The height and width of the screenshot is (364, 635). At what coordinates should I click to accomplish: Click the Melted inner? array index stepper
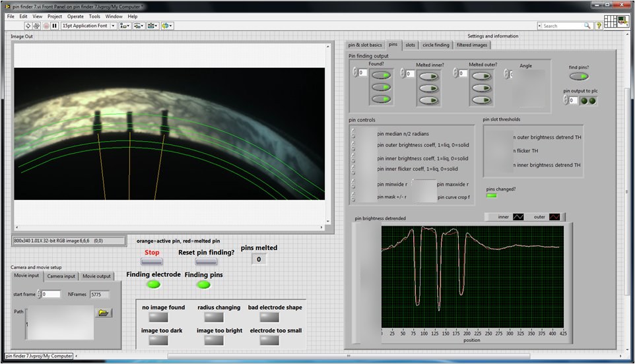pyautogui.click(x=403, y=73)
